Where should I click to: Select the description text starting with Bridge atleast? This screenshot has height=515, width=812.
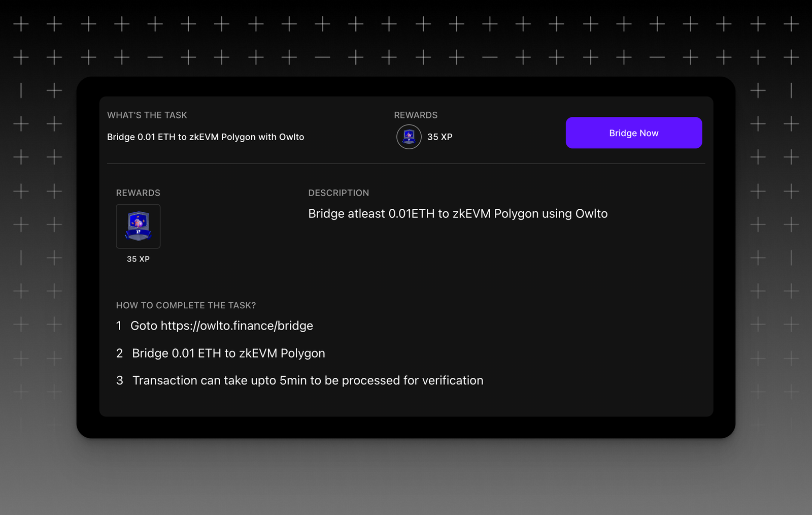pos(457,214)
